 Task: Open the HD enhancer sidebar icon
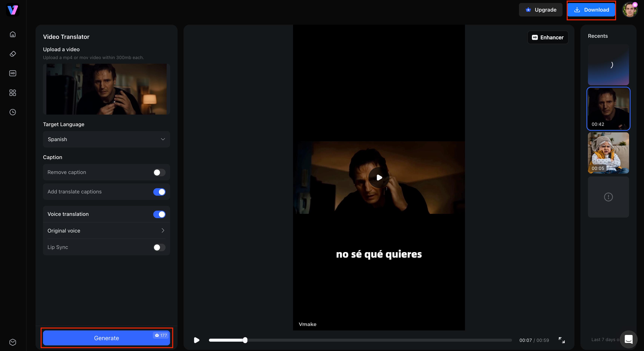(13, 73)
